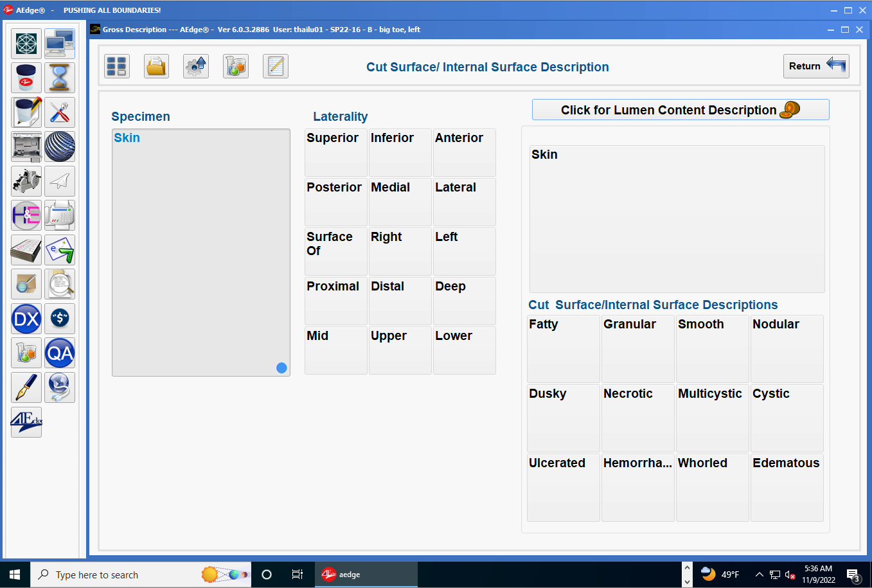872x588 pixels.
Task: Choose the Smooth description tile
Action: click(x=713, y=349)
